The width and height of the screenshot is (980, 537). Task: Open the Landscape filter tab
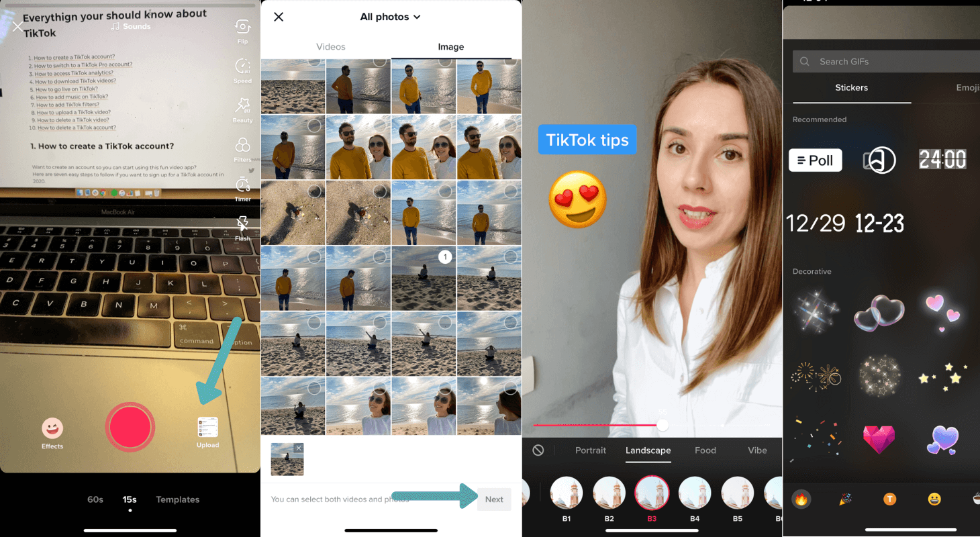pyautogui.click(x=648, y=450)
